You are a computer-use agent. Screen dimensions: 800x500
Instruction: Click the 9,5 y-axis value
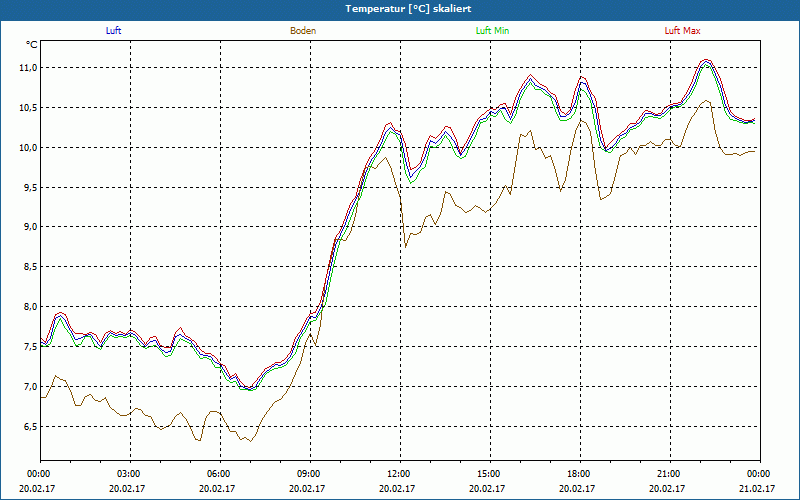point(30,188)
